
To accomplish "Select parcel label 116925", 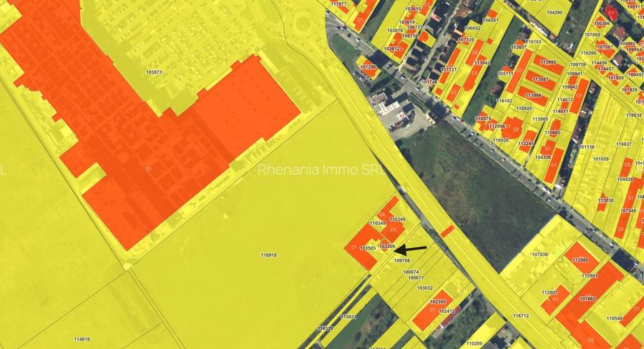I will point(524,109).
